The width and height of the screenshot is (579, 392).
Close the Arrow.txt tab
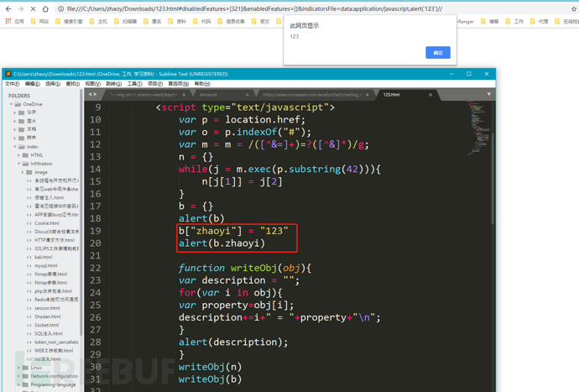(247, 95)
